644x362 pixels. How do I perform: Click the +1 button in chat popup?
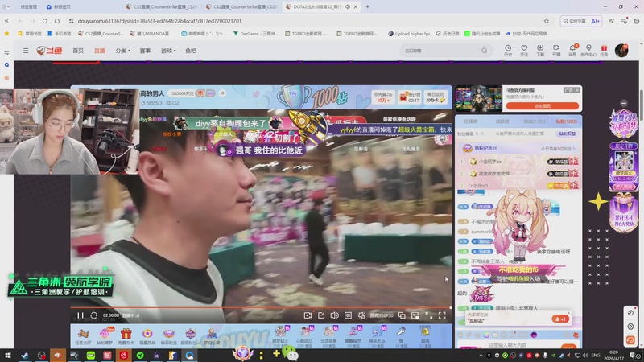pyautogui.click(x=560, y=319)
